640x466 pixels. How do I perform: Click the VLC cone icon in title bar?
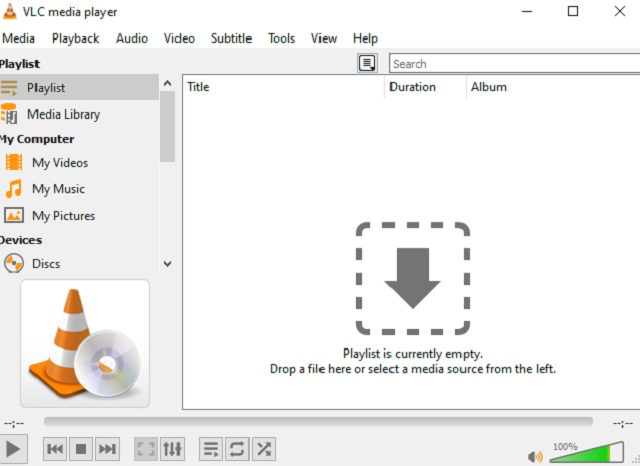tap(9, 11)
